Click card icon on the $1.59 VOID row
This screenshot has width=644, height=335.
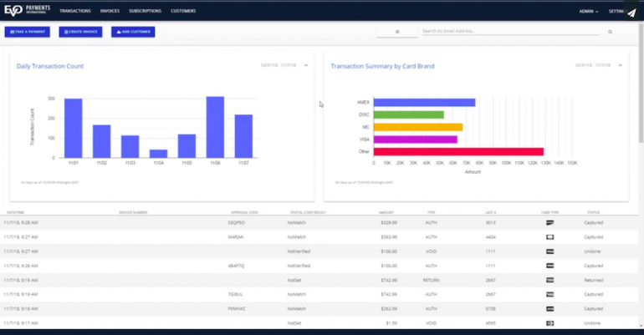549,322
